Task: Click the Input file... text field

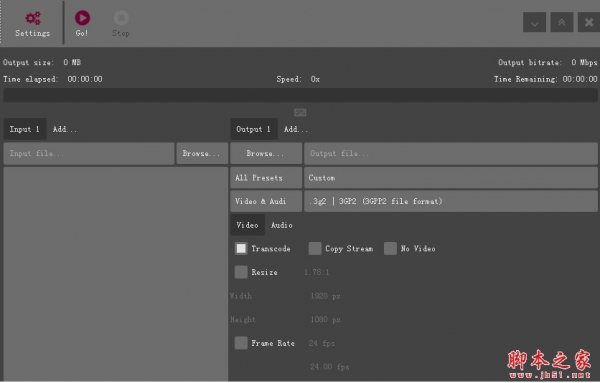Action: click(x=89, y=154)
